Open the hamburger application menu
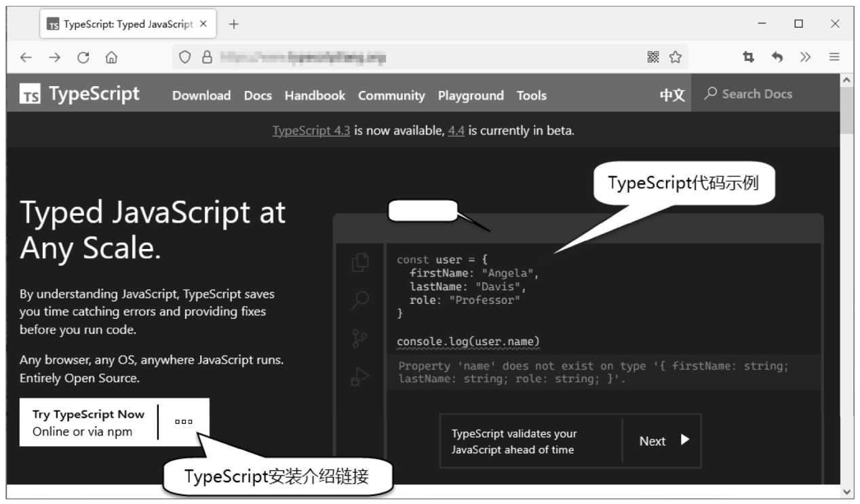This screenshot has height=504, width=860. [834, 58]
